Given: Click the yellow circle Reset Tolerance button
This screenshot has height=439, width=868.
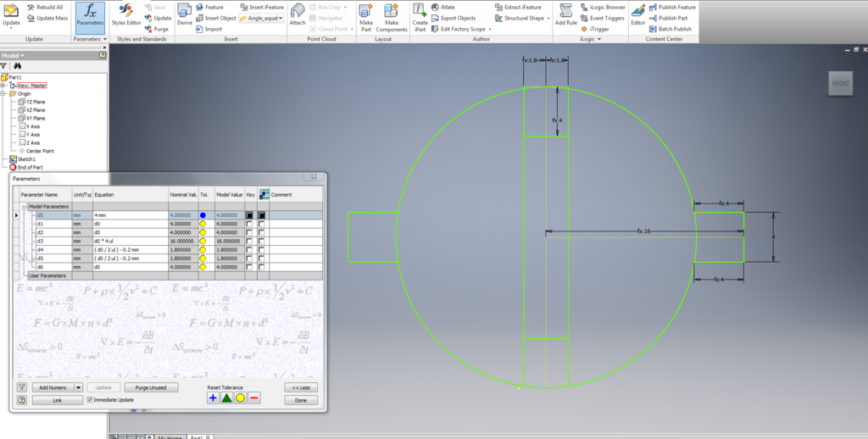Looking at the screenshot, I should [240, 397].
